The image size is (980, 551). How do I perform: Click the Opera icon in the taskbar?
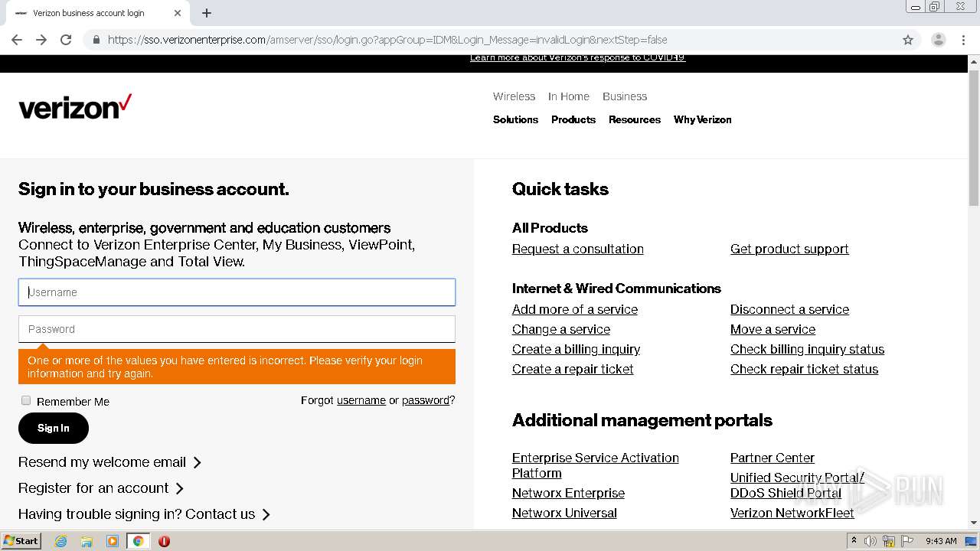coord(164,541)
